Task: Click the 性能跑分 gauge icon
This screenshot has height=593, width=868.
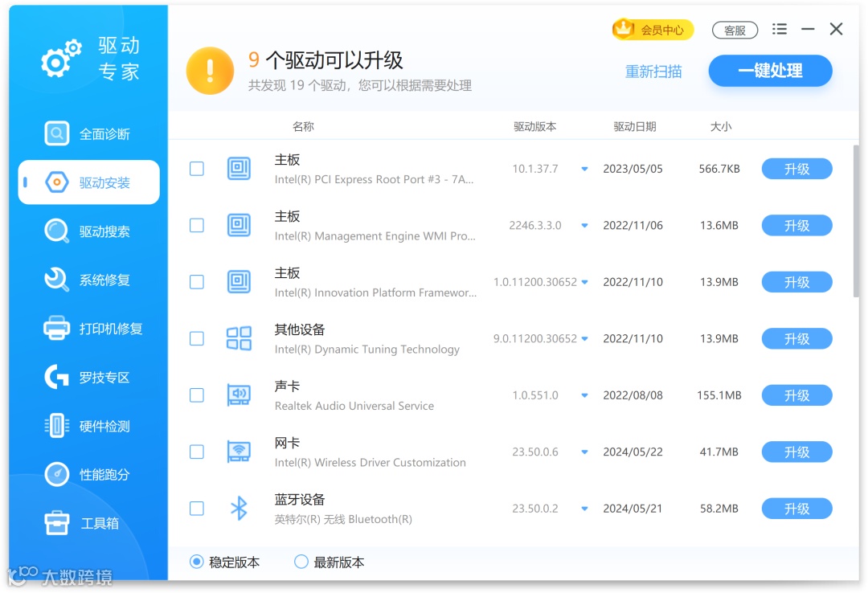Action: pos(56,474)
